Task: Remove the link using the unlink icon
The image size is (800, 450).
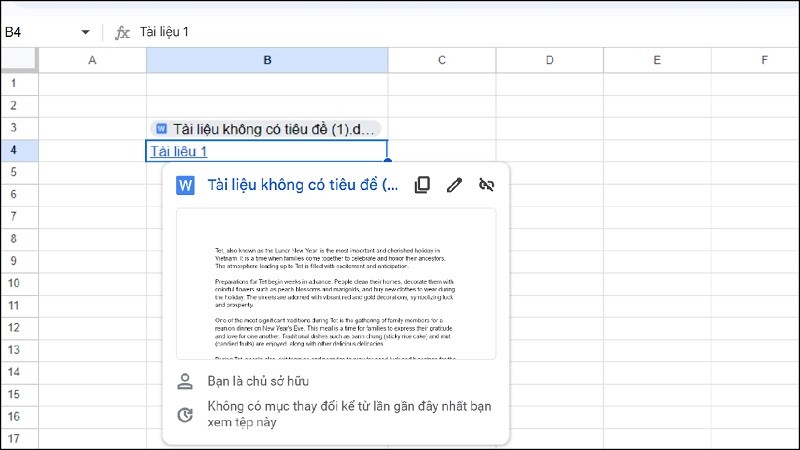Action: tap(486, 185)
